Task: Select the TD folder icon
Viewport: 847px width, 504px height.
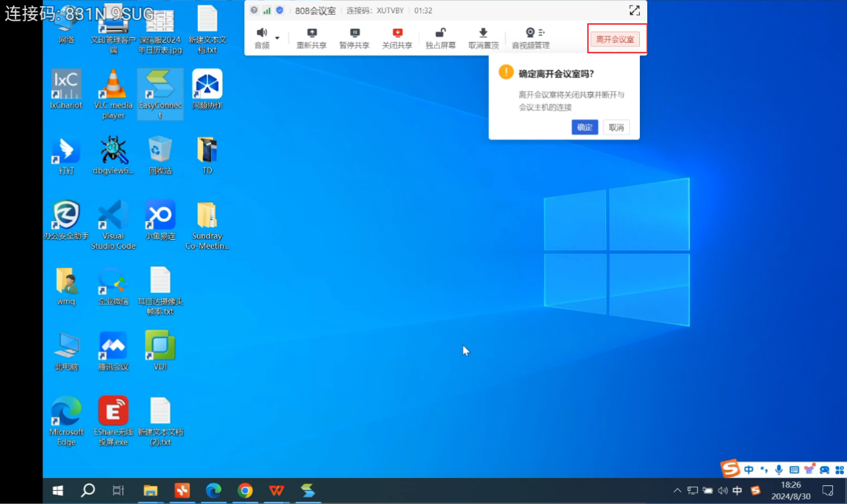Action: coord(207,155)
